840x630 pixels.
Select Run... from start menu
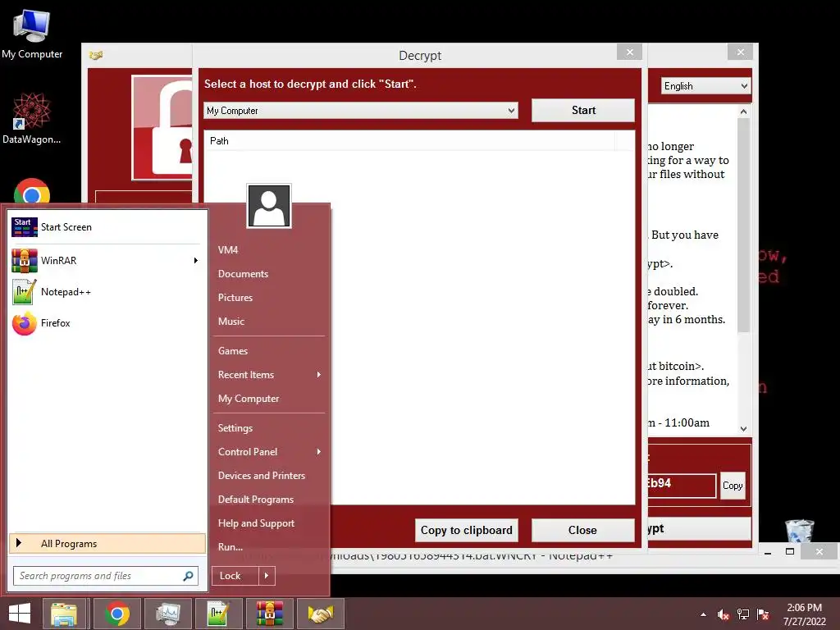(231, 547)
